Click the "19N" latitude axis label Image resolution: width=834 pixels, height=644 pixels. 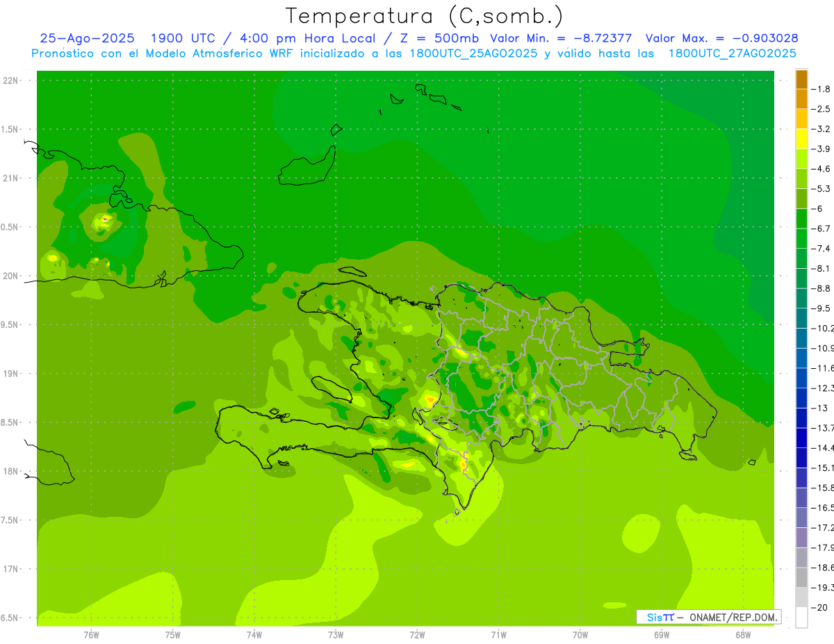(10, 374)
